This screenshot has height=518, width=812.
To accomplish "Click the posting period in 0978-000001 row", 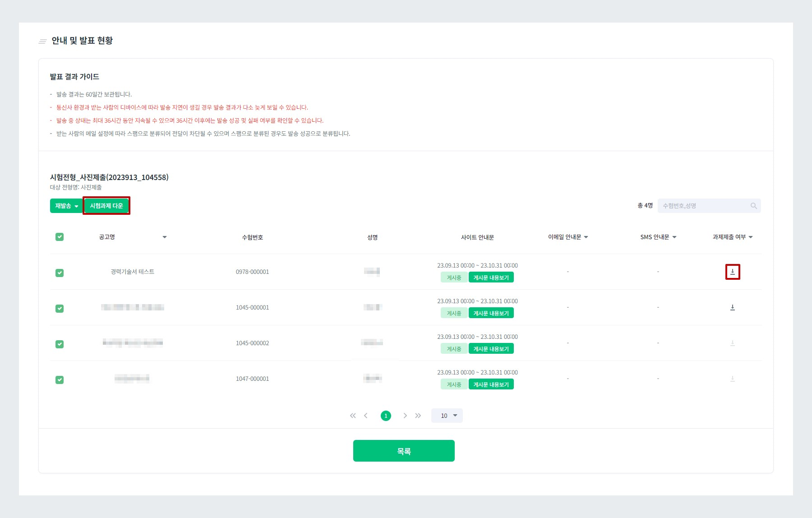I will pyautogui.click(x=477, y=265).
